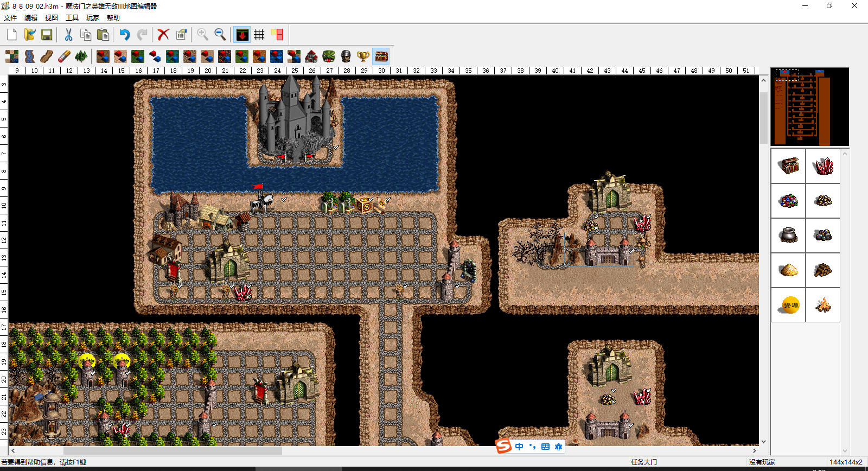Screen dimensions: 868x471
Task: Pick the campfire object in palette
Action: coord(823,305)
